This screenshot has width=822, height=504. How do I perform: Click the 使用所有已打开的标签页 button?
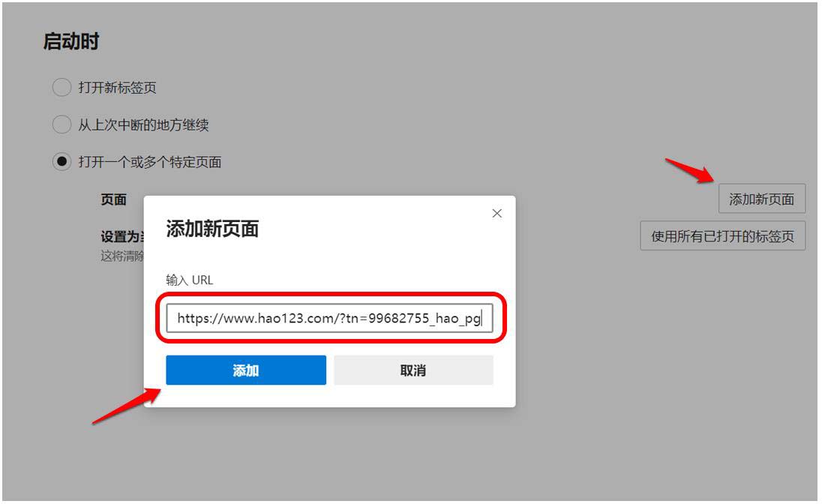[x=721, y=236]
